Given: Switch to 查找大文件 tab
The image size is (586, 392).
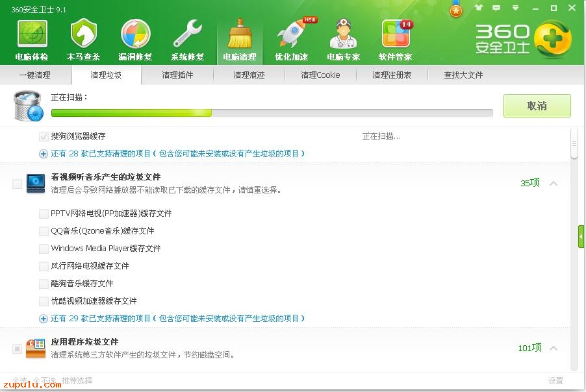Looking at the screenshot, I should 463,75.
